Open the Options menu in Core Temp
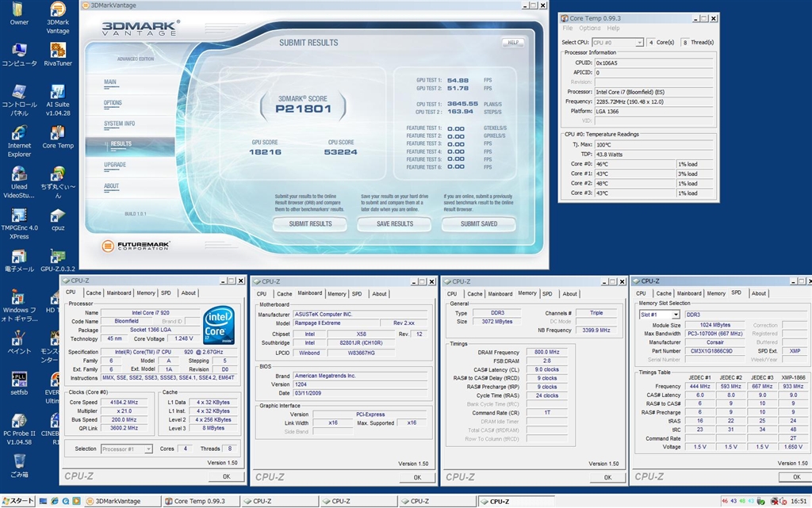Viewport: 812px width, 508px height. point(590,28)
